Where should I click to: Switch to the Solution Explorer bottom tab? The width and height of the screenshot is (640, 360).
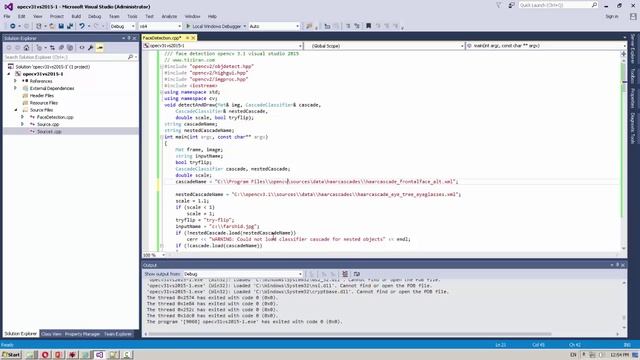point(20,334)
